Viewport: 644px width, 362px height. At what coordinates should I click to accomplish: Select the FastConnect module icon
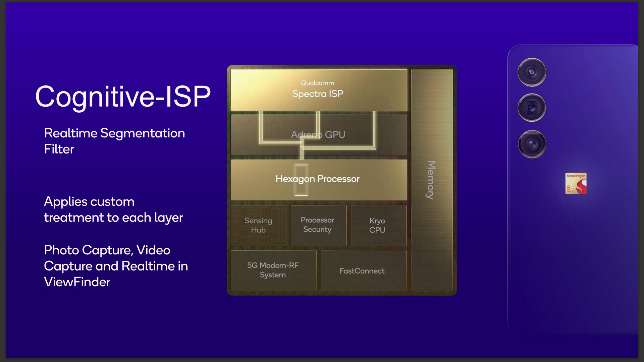(363, 270)
